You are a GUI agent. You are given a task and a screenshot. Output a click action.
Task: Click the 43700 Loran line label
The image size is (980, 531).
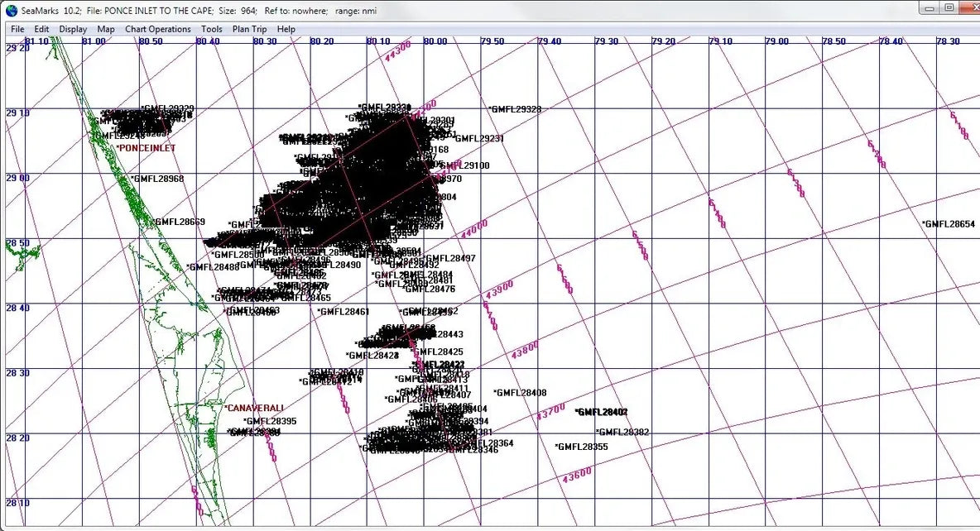[551, 412]
